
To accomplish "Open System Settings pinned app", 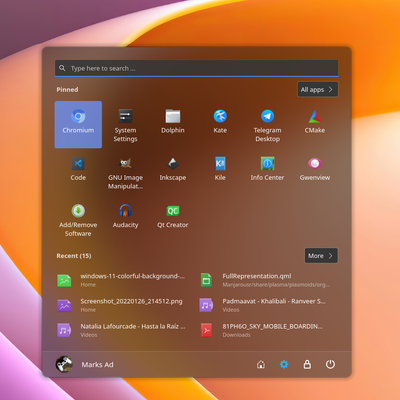I will click(x=125, y=124).
